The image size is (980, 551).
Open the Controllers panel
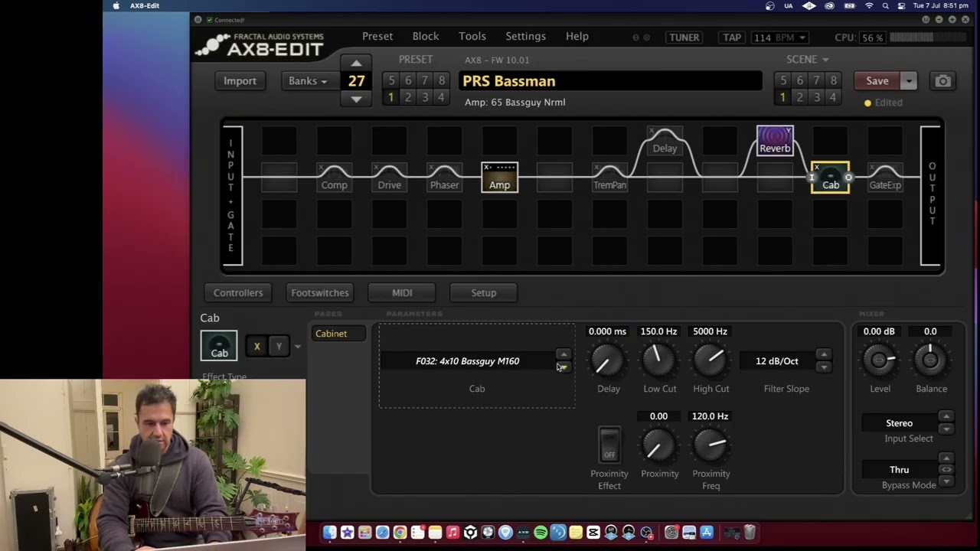[x=238, y=292]
